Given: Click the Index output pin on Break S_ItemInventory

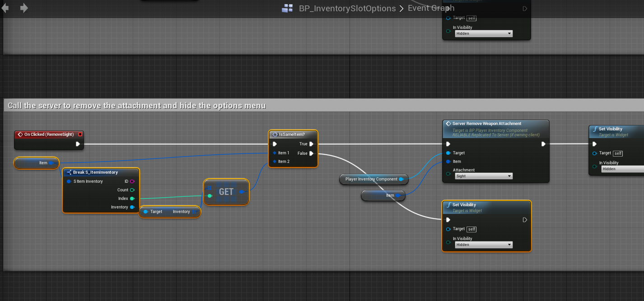Looking at the screenshot, I should (x=132, y=199).
